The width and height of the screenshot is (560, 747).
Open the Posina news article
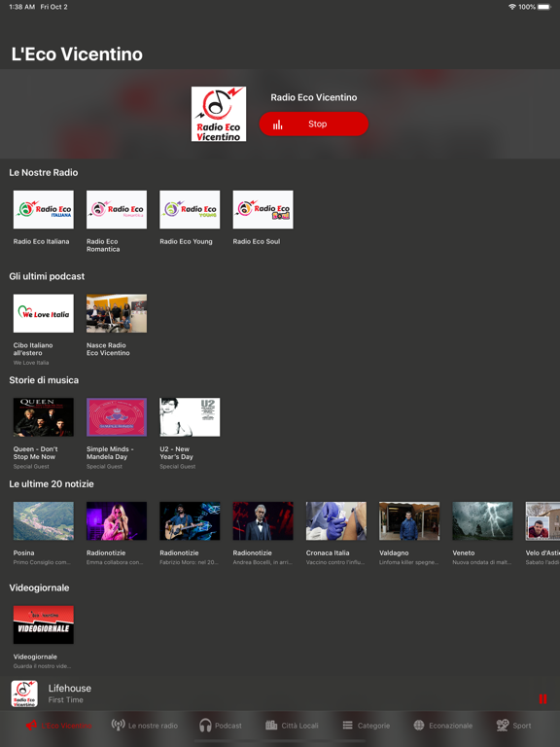44,520
